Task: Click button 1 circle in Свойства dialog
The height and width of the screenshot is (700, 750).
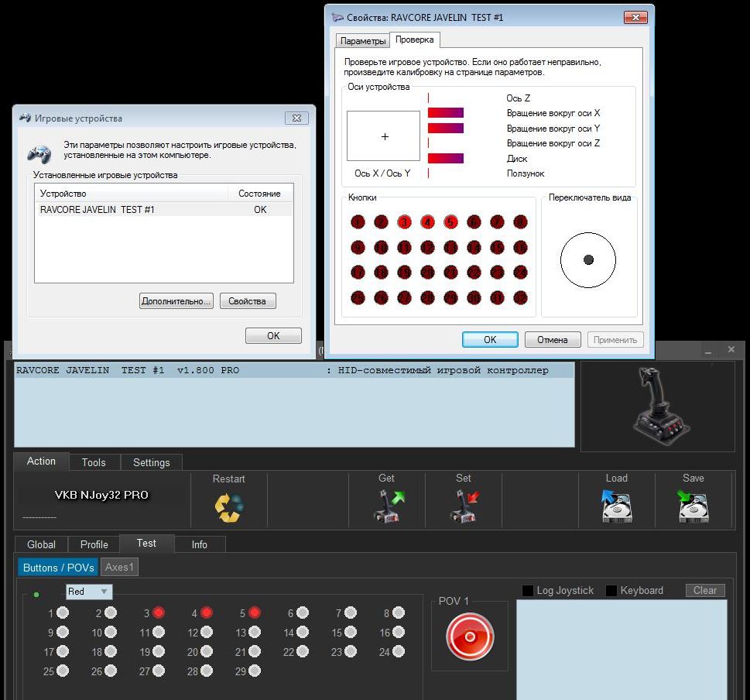Action: tap(358, 222)
